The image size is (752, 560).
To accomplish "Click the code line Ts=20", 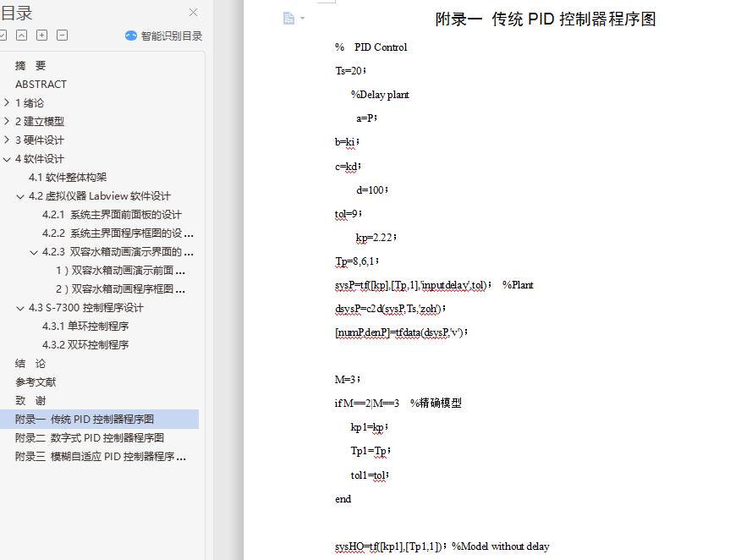I will tap(350, 71).
